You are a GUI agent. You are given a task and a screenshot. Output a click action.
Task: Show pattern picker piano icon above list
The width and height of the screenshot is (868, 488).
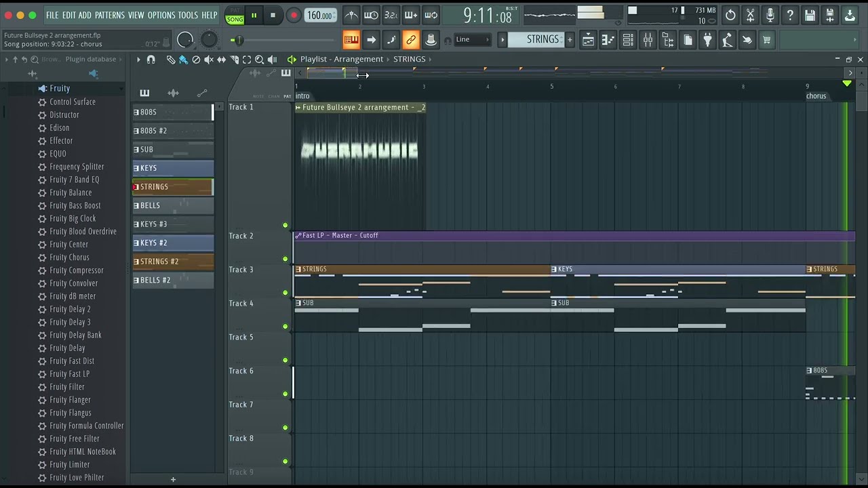pyautogui.click(x=144, y=93)
